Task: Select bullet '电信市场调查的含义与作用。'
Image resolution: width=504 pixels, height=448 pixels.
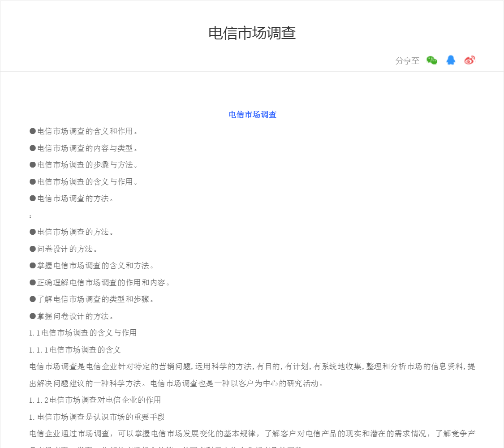Action: pyautogui.click(x=84, y=182)
